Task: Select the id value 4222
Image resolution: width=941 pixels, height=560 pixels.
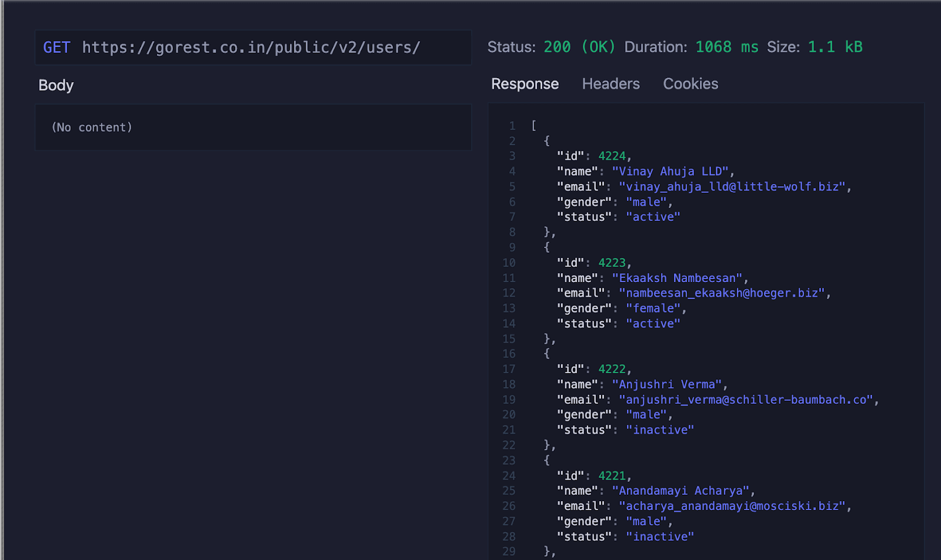Action: (612, 369)
